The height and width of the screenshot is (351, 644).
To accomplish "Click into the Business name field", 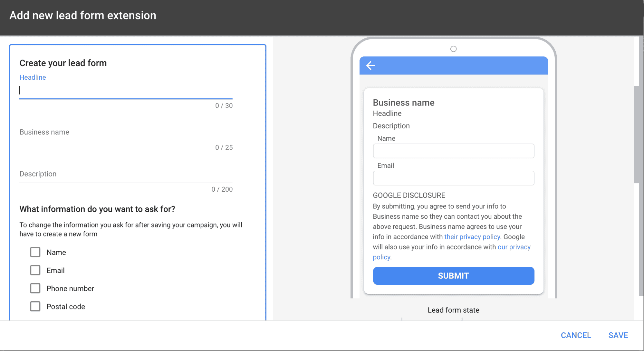I will (x=126, y=132).
